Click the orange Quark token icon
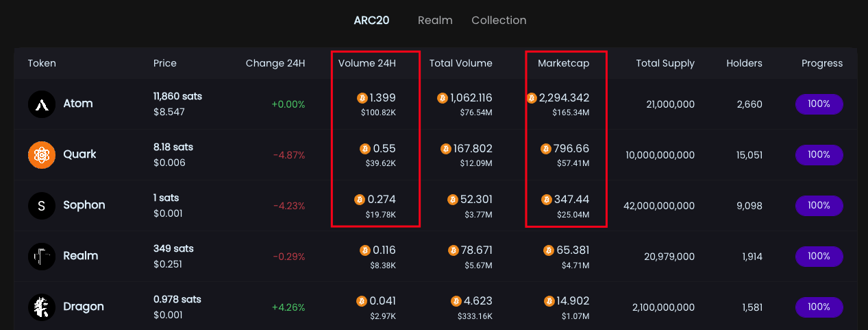The height and width of the screenshot is (330, 868). [42, 155]
